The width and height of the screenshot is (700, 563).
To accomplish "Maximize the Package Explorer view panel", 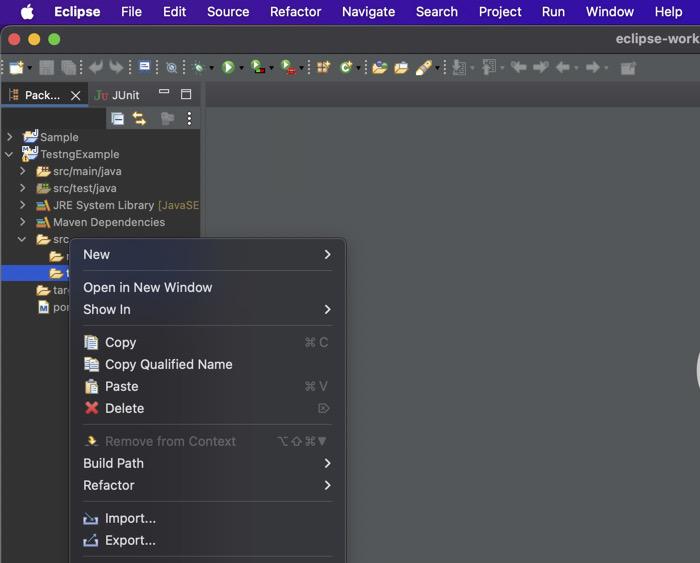I will tap(186, 94).
